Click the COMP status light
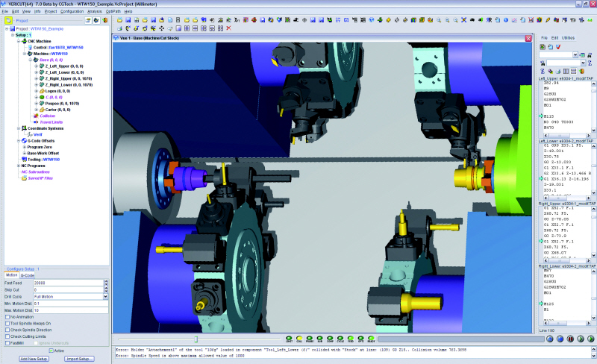The height and width of the screenshot is (364, 597). pos(330,339)
